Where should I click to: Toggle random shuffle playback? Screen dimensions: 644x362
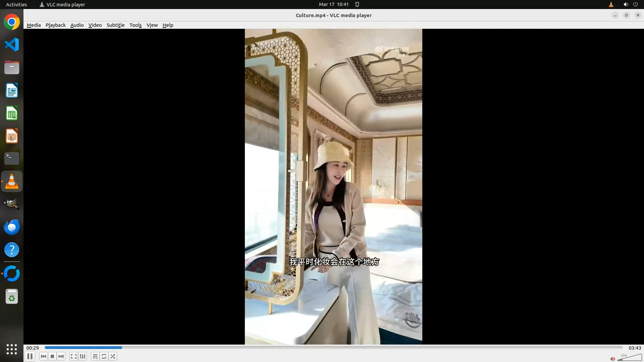point(113,356)
